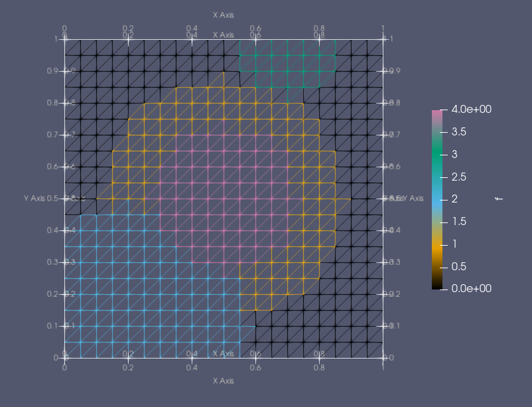Click the light blue mesh region
This screenshot has width=532, height=407.
(144, 285)
